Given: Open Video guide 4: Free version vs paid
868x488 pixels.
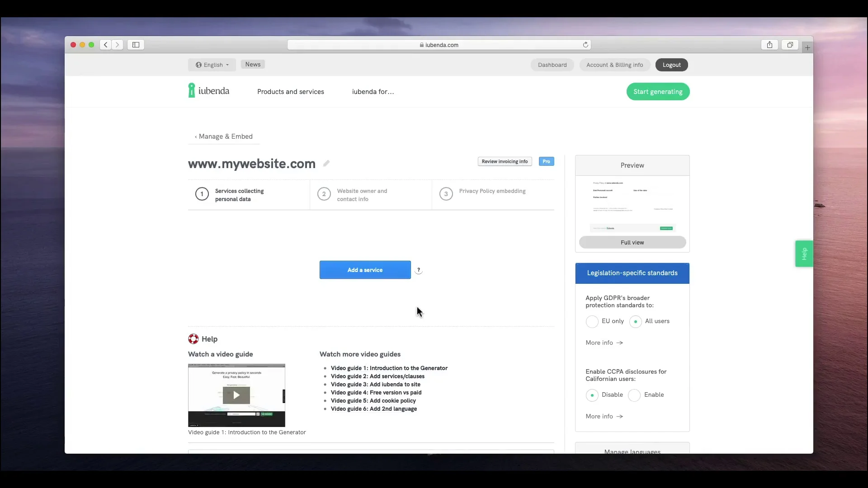Looking at the screenshot, I should coord(376,393).
